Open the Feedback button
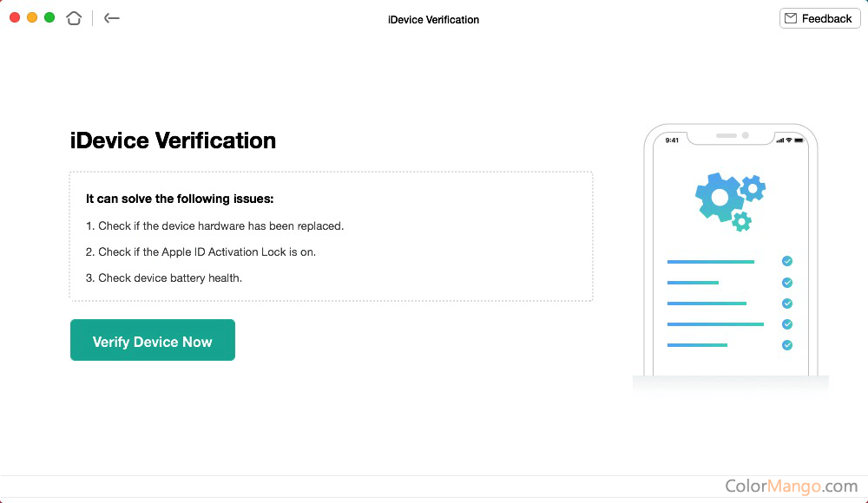This screenshot has width=868, height=503. (x=819, y=18)
